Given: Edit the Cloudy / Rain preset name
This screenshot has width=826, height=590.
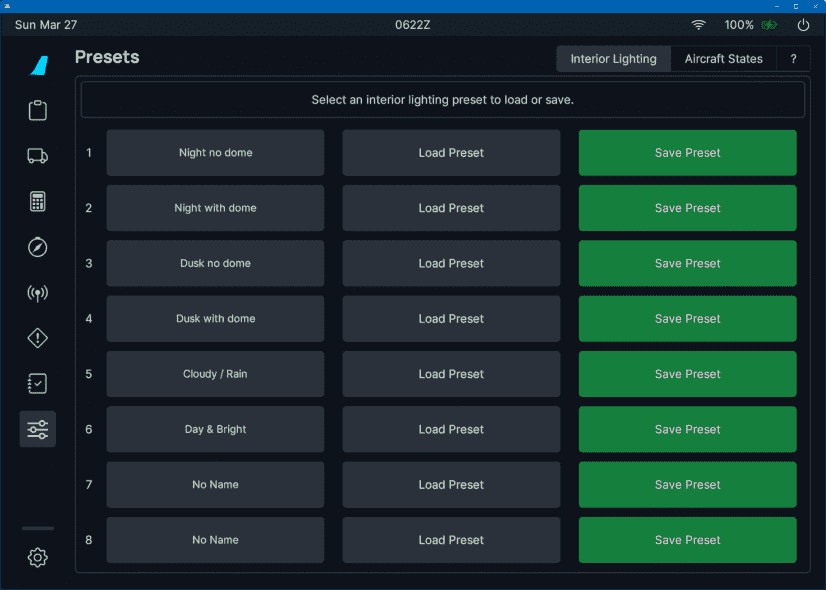Looking at the screenshot, I should pos(215,374).
